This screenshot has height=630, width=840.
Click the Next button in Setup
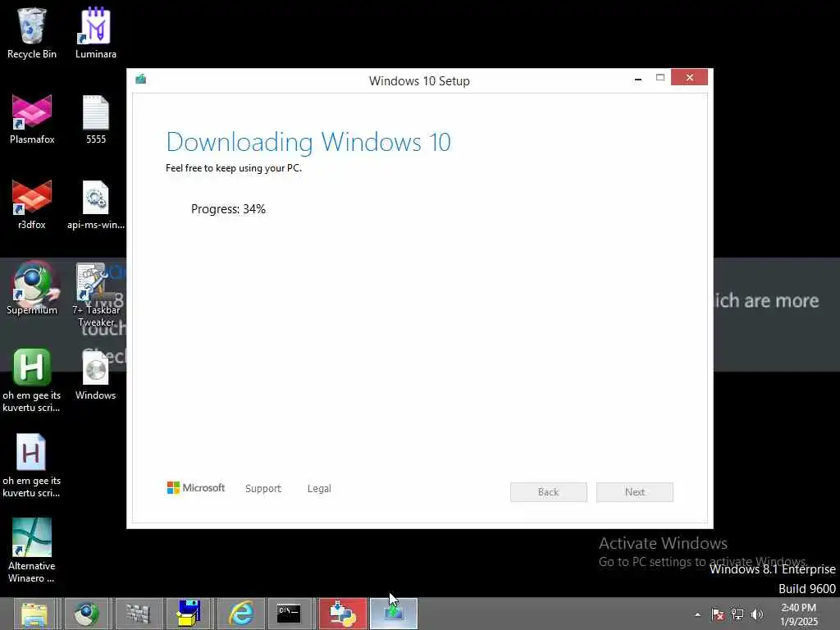click(635, 492)
